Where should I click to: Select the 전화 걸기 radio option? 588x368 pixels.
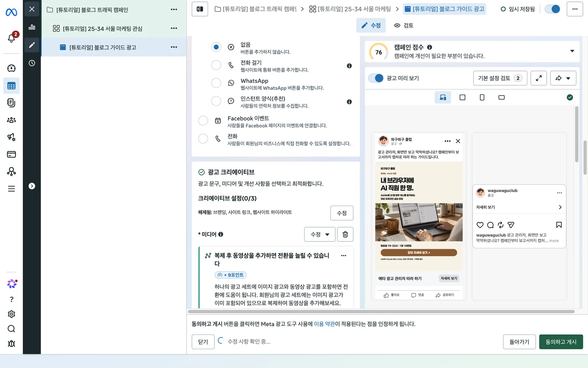[216, 65]
